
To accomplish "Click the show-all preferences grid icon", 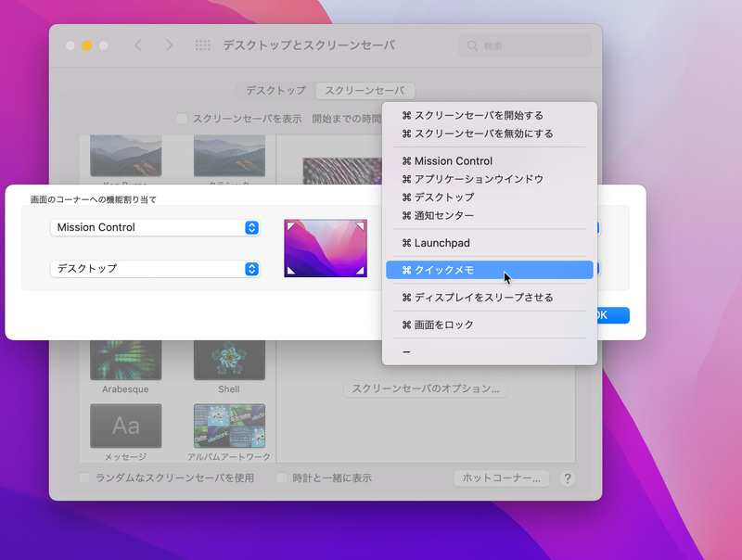I will [202, 44].
